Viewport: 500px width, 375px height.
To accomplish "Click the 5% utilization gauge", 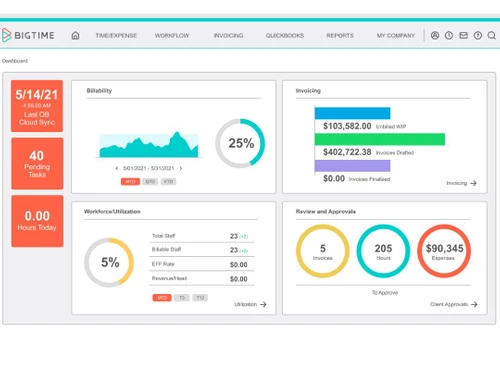I will [x=109, y=262].
